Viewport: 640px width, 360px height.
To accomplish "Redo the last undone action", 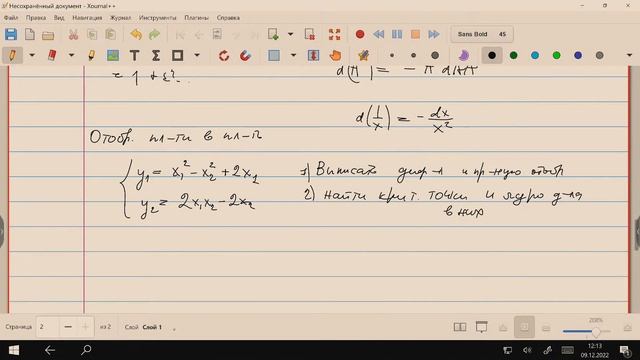I will click(x=155, y=34).
